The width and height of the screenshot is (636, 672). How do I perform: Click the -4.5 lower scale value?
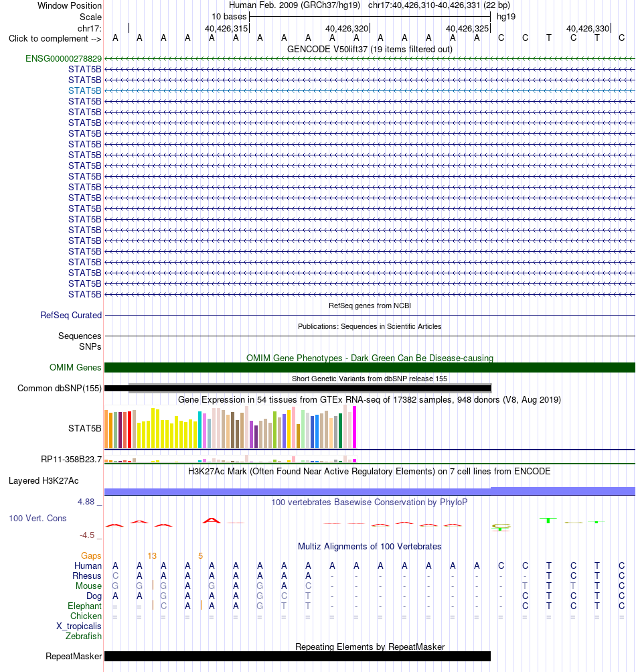[x=87, y=535]
